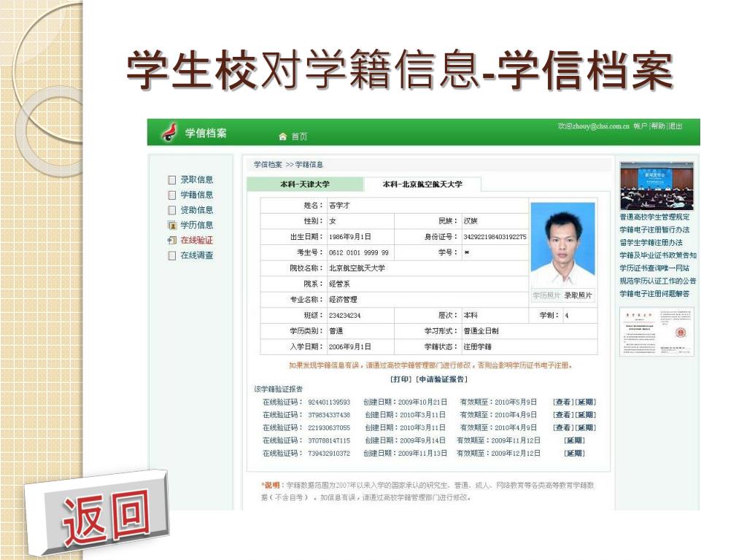Click the 学信档案 bird logo icon
The height and width of the screenshot is (560, 747).
pyautogui.click(x=169, y=133)
